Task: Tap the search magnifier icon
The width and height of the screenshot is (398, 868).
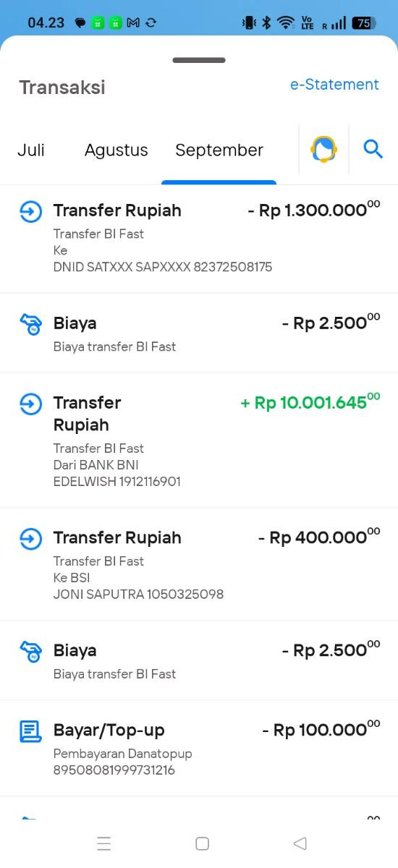Action: click(x=373, y=150)
